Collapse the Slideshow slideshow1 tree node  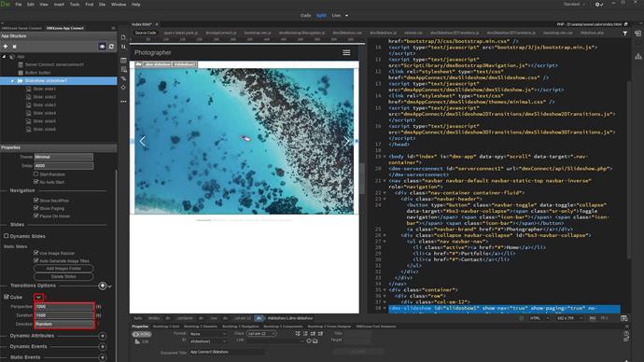point(12,81)
